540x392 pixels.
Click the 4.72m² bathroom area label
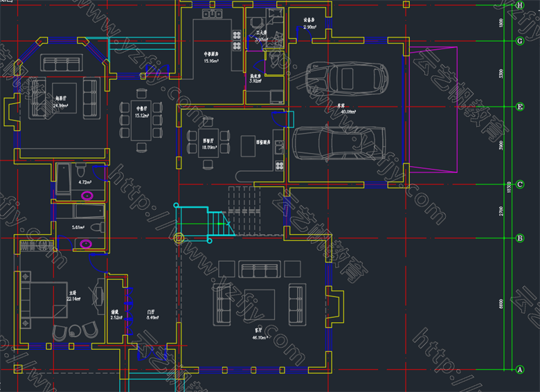[84, 182]
